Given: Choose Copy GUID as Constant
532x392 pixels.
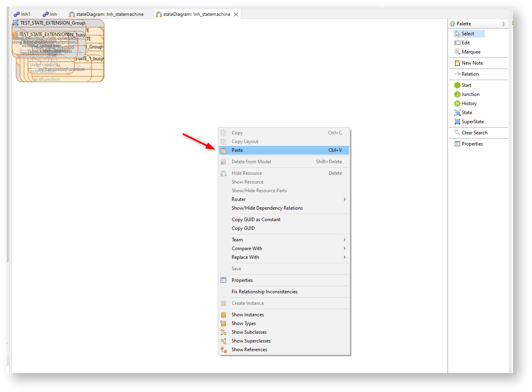Looking at the screenshot, I should point(256,220).
